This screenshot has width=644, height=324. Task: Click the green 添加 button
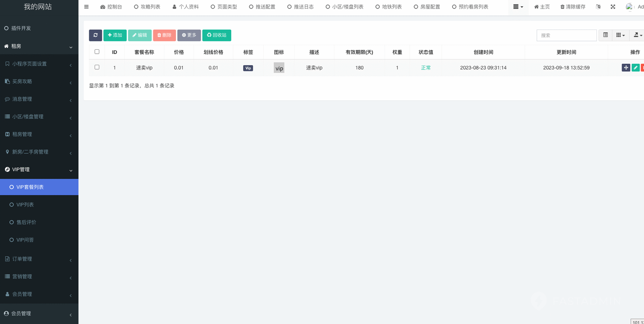point(115,35)
